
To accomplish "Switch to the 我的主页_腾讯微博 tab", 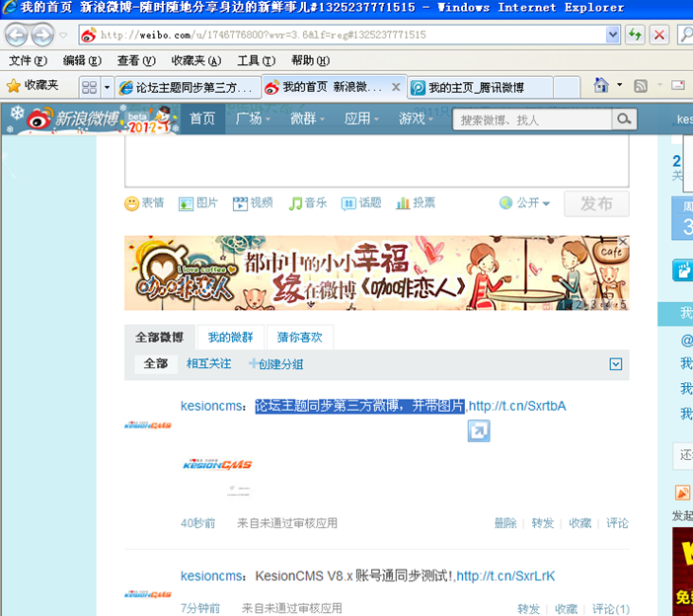I will click(x=481, y=88).
